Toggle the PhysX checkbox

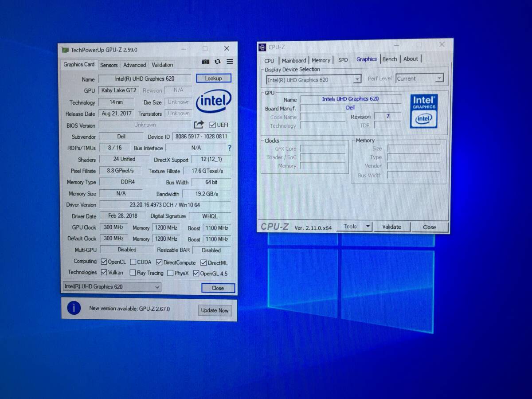(170, 273)
